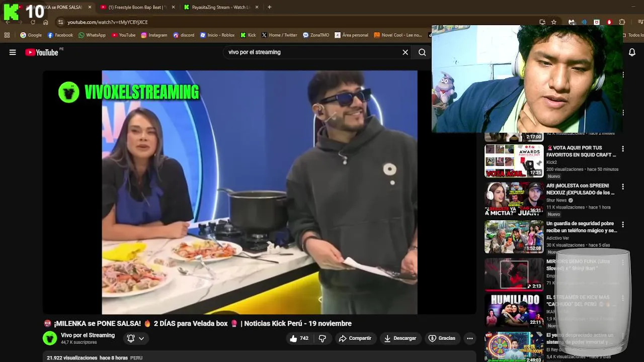Open ZonaTMO bookmark

316,35
